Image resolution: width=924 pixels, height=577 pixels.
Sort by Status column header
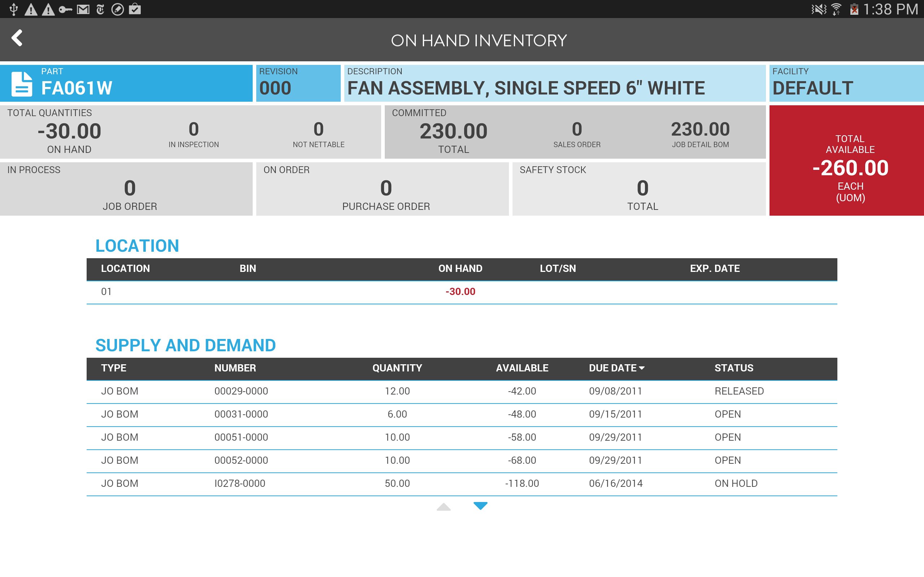pyautogui.click(x=733, y=368)
